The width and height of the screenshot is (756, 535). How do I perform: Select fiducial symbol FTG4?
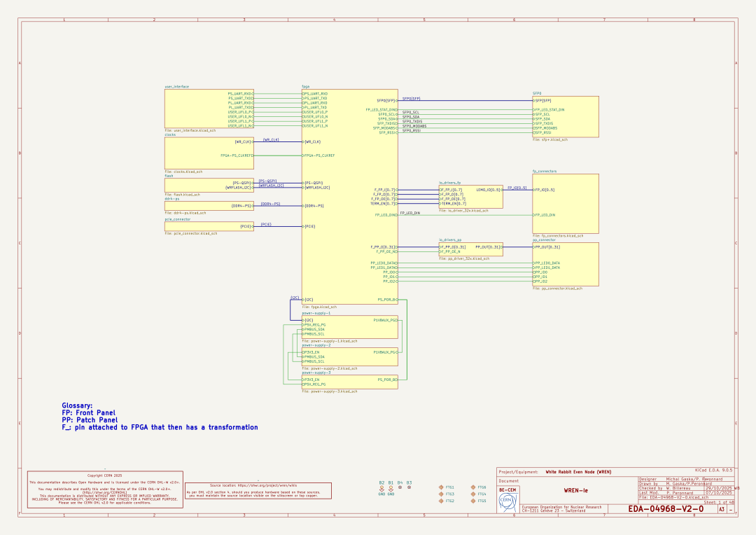click(x=473, y=494)
